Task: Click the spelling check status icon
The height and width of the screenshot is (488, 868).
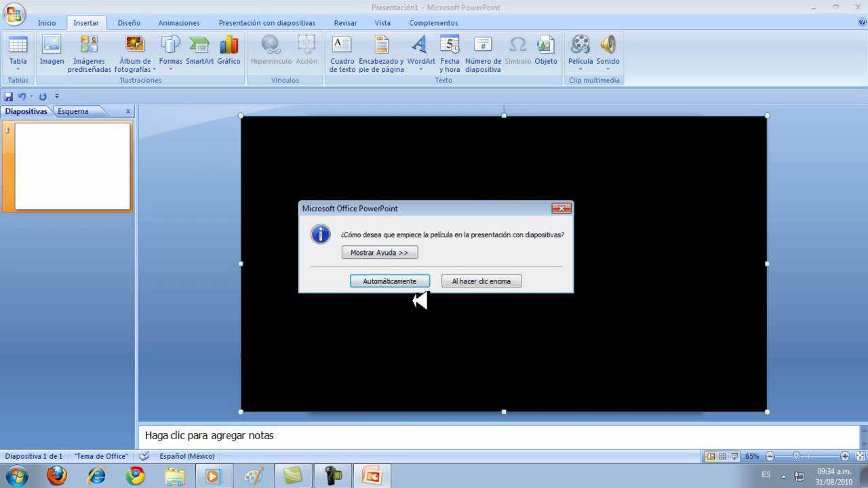Action: 144,456
